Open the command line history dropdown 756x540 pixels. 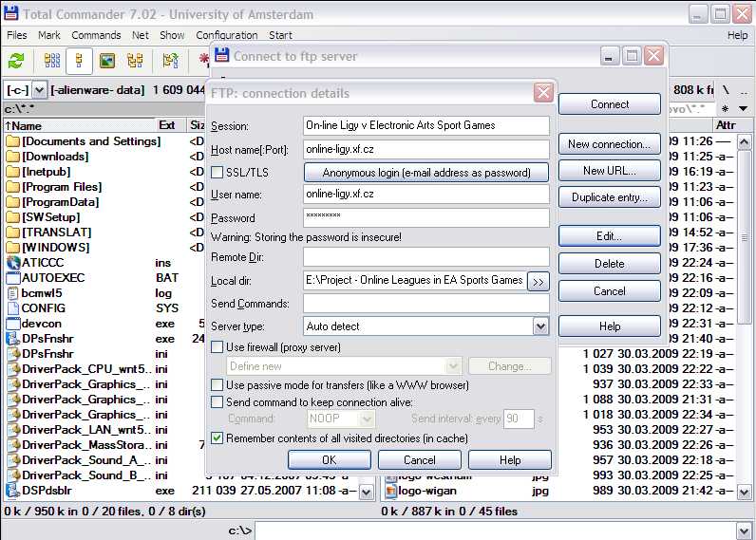(x=744, y=531)
